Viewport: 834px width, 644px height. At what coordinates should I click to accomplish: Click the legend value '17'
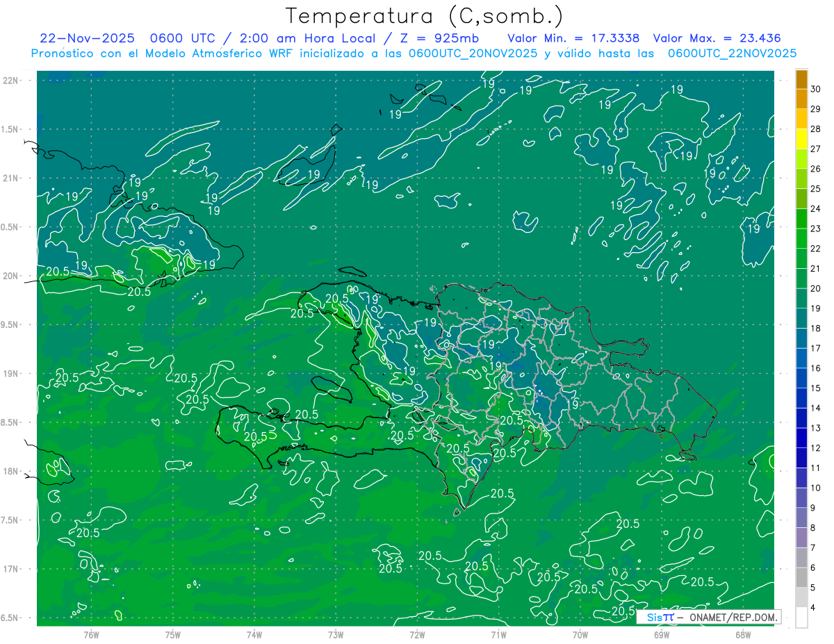tap(816, 348)
